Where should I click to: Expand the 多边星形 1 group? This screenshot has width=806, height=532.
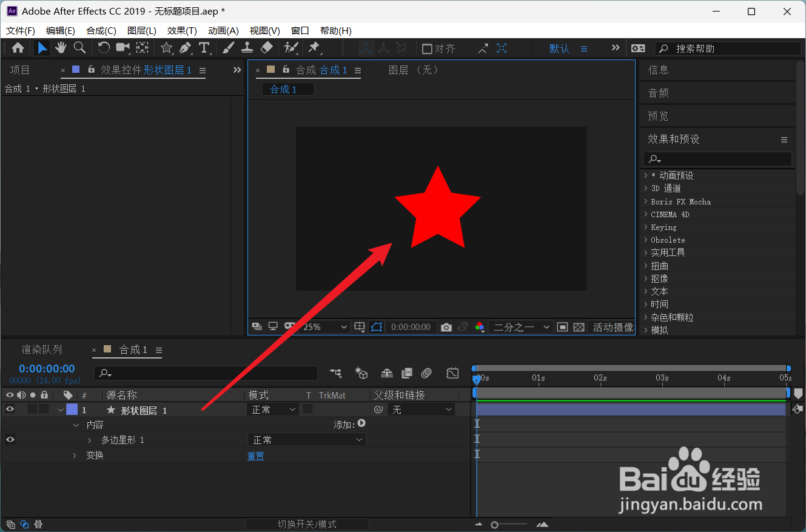coord(90,440)
